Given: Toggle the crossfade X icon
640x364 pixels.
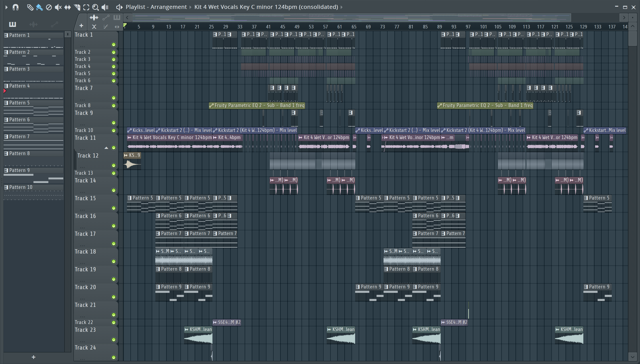Looking at the screenshot, I should click(94, 26).
